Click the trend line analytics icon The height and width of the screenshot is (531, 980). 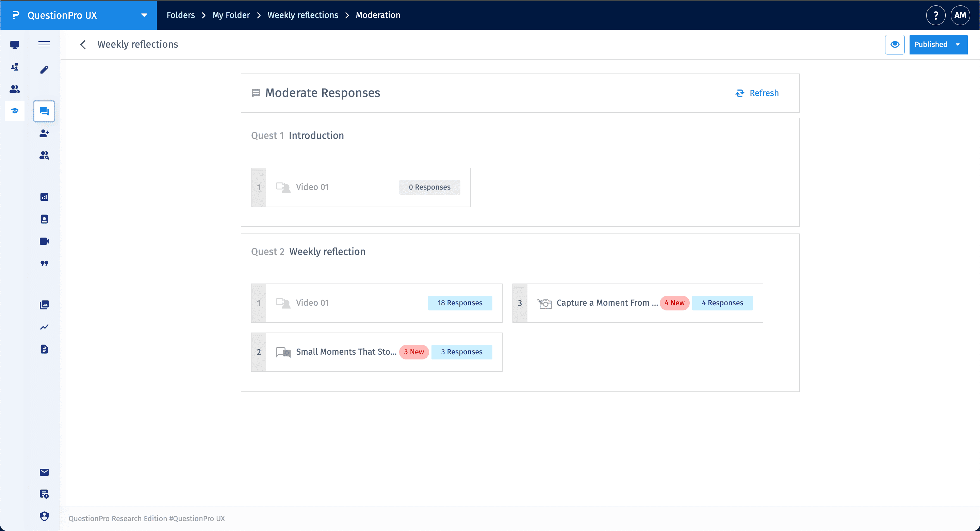pyautogui.click(x=44, y=327)
